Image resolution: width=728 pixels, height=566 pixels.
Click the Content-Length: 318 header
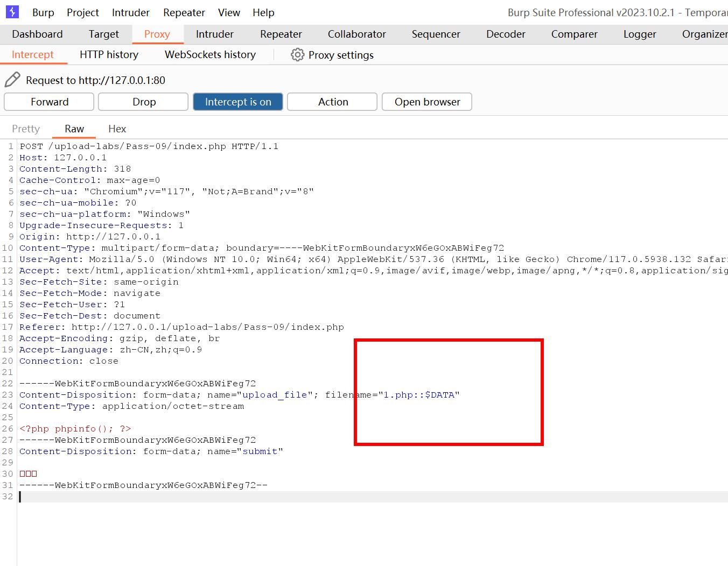coord(75,169)
